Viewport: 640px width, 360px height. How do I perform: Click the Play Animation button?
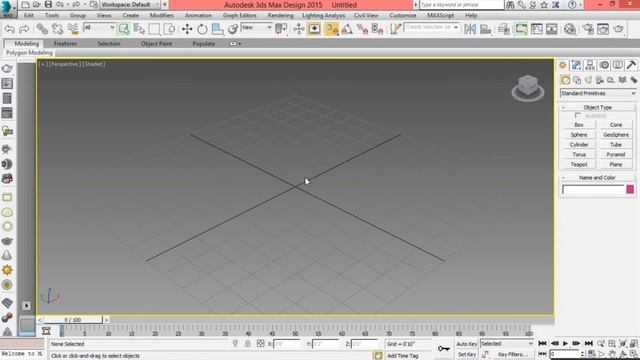pos(565,344)
